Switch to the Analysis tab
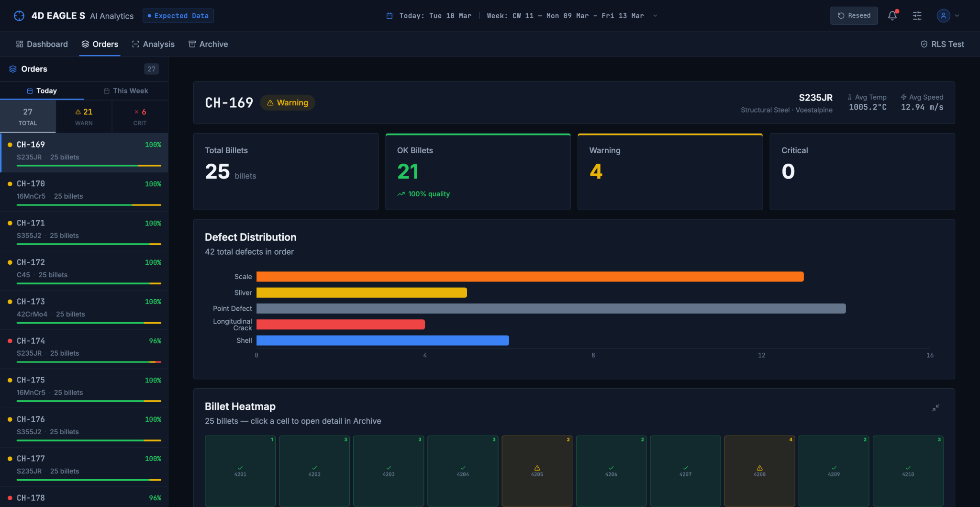Image resolution: width=980 pixels, height=507 pixels. tap(153, 44)
